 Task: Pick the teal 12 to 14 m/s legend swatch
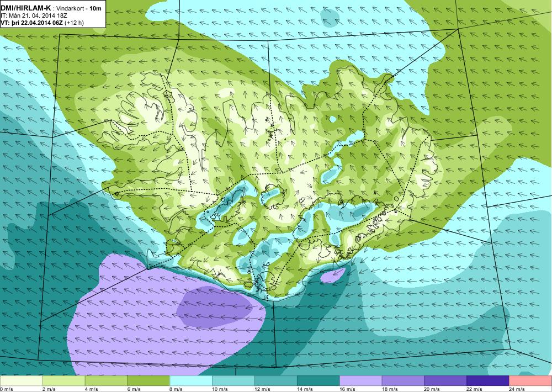point(276,381)
